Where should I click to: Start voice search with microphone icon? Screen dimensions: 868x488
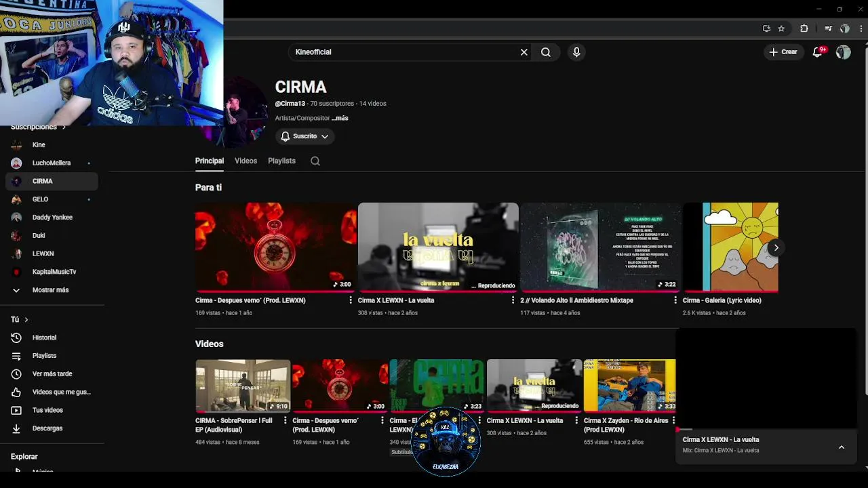point(576,52)
